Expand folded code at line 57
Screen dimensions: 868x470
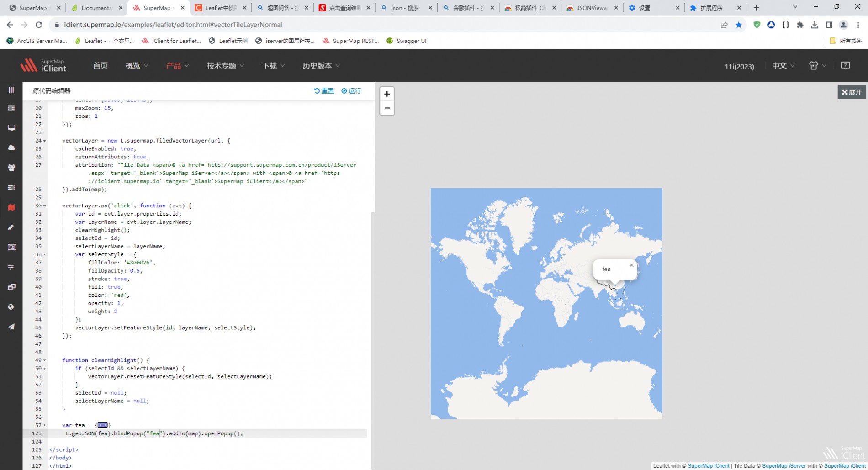coord(44,425)
